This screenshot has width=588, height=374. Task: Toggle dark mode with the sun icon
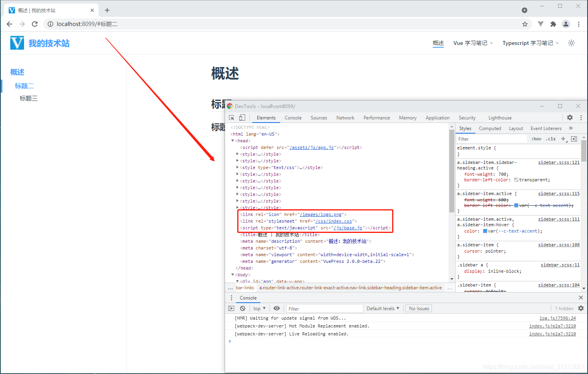point(571,43)
